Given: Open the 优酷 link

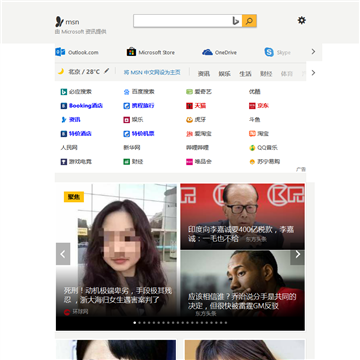Looking at the screenshot, I should pyautogui.click(x=255, y=92).
